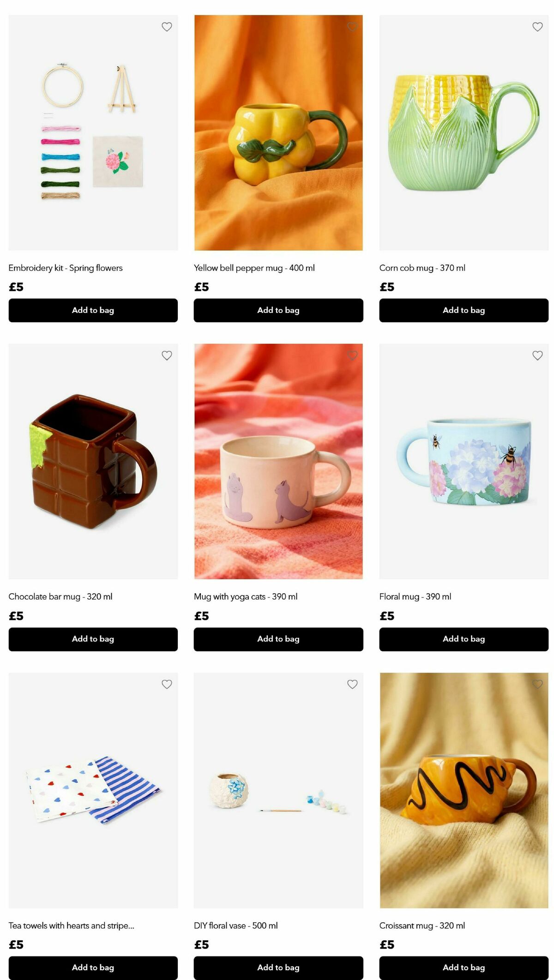Favorite the Embroidery kit with heart icon
The height and width of the screenshot is (980, 554).
click(167, 27)
